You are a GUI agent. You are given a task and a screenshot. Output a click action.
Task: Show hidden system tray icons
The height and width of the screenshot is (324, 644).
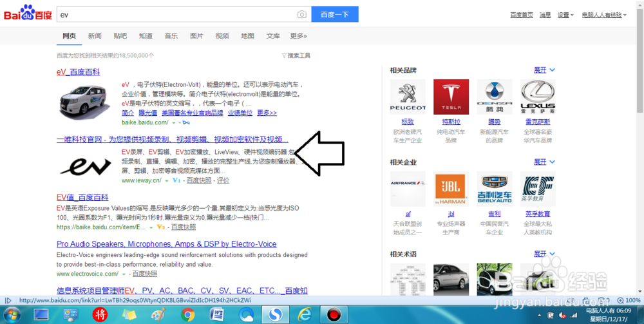point(539,316)
